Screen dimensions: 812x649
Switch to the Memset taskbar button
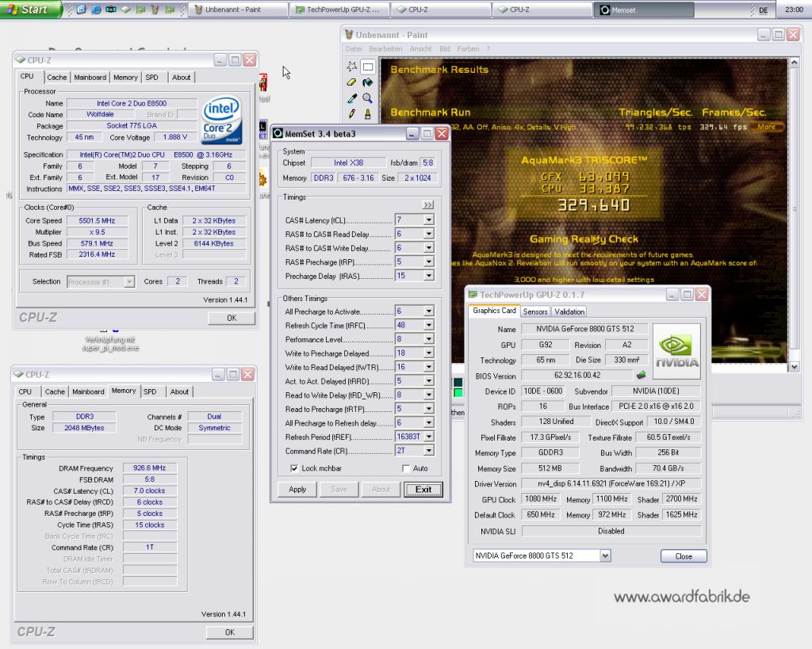pos(644,10)
